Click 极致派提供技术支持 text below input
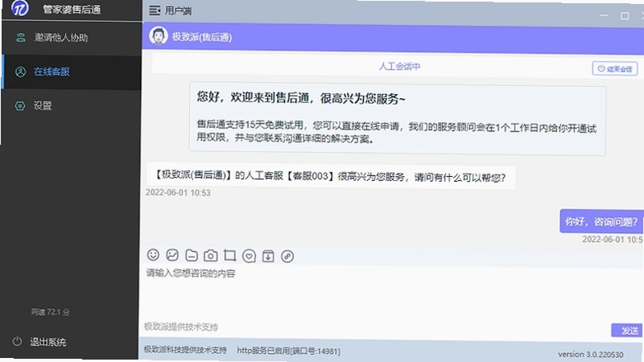644x362 pixels. pyautogui.click(x=180, y=327)
